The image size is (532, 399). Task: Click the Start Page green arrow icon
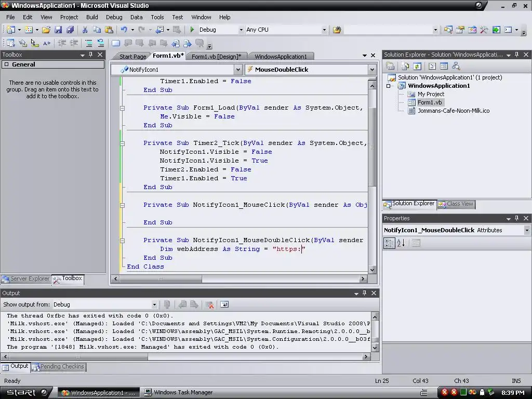(496, 30)
